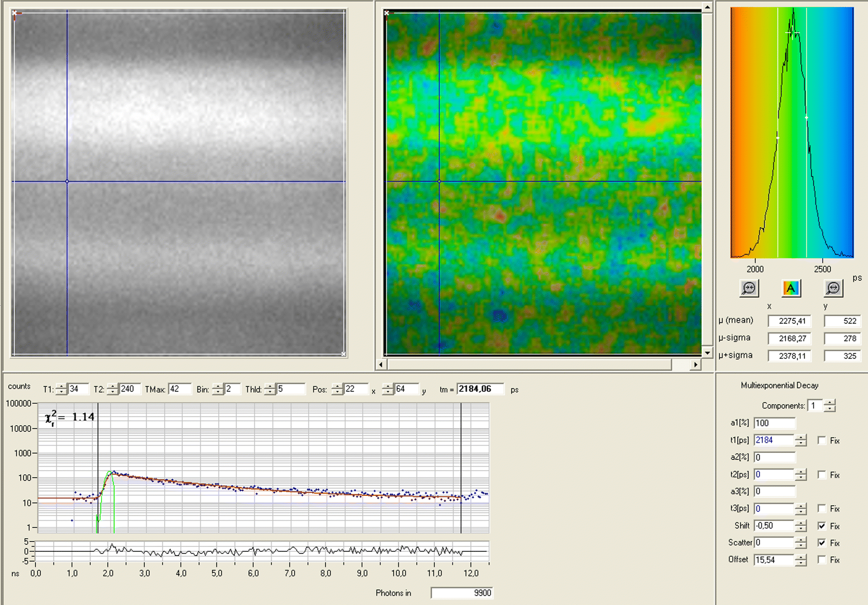The width and height of the screenshot is (868, 605).
Task: Click the compress time-scale magnifier icon
Action: 749,288
